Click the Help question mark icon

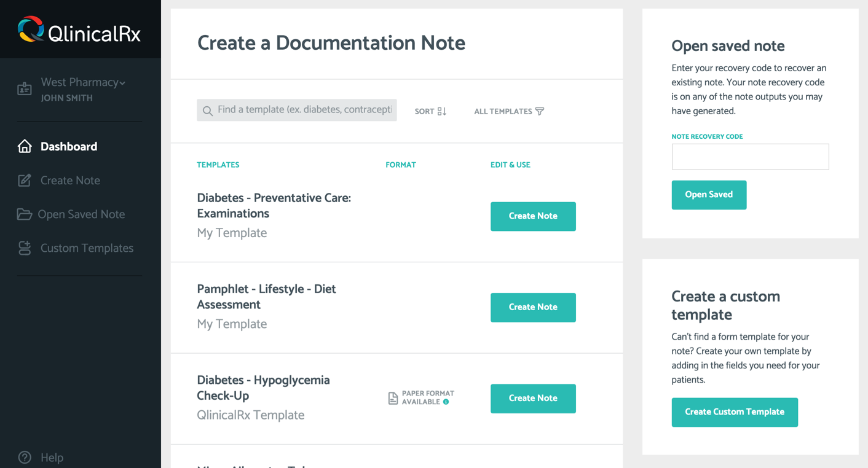point(25,458)
